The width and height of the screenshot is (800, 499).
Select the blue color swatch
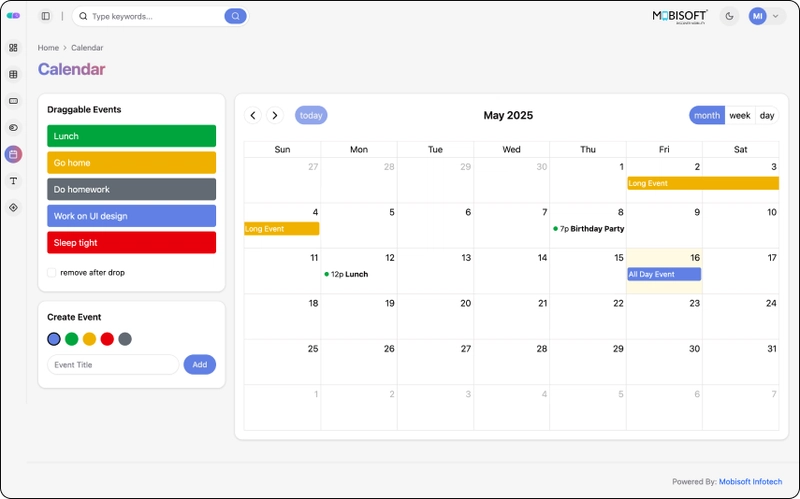(x=54, y=339)
